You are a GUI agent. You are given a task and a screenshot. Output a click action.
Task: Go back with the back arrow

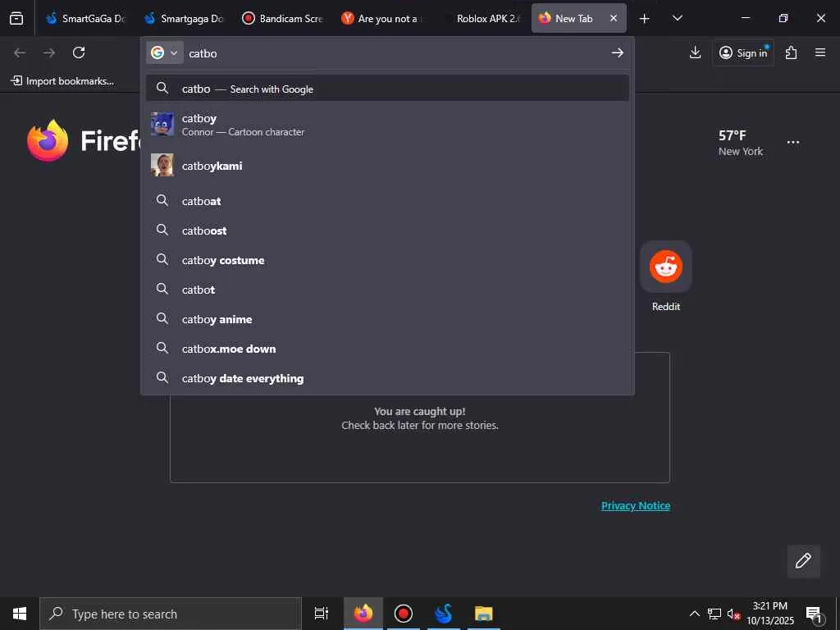point(20,52)
